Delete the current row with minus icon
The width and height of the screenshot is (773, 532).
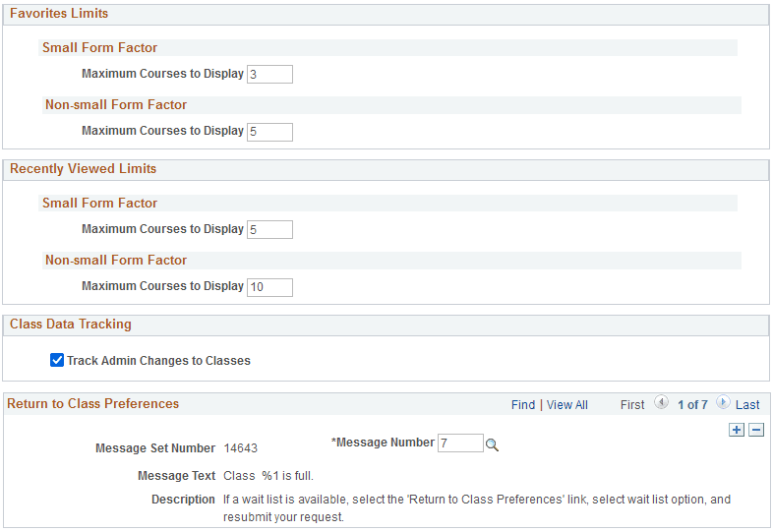click(756, 430)
